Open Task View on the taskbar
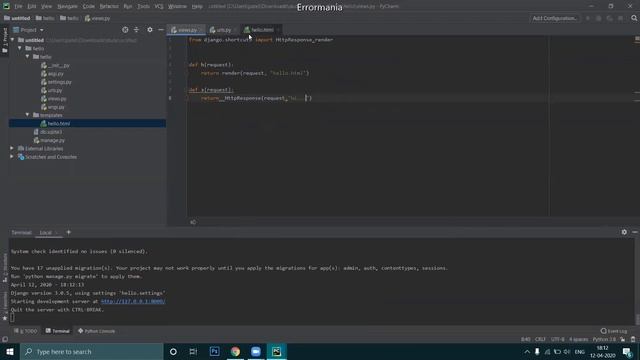 tap(193, 351)
